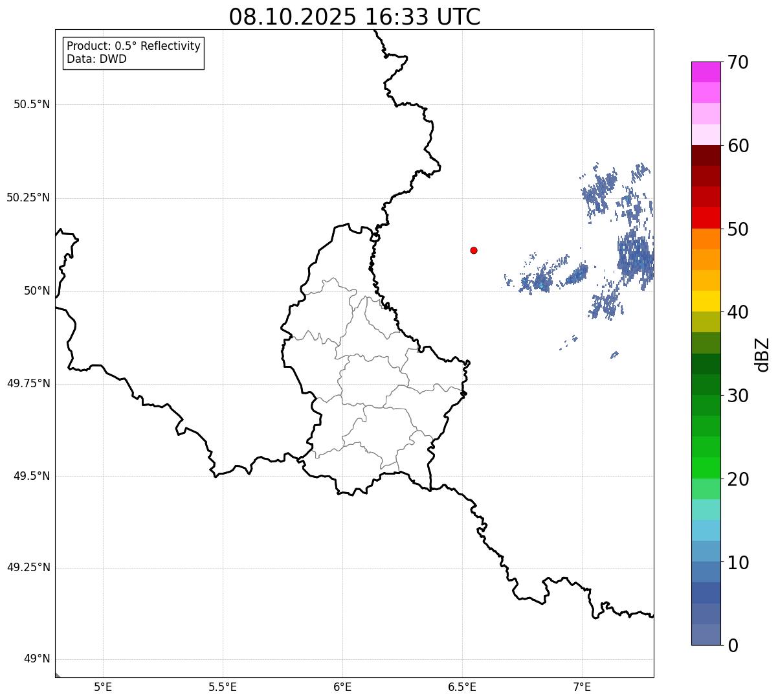Screen dimensions: 778x700
Task: Click the 49.25°N latitude label
Action: tap(28, 568)
